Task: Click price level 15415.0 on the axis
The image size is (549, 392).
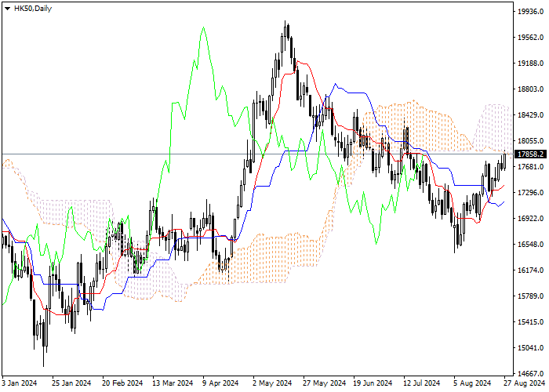Action: (x=530, y=322)
